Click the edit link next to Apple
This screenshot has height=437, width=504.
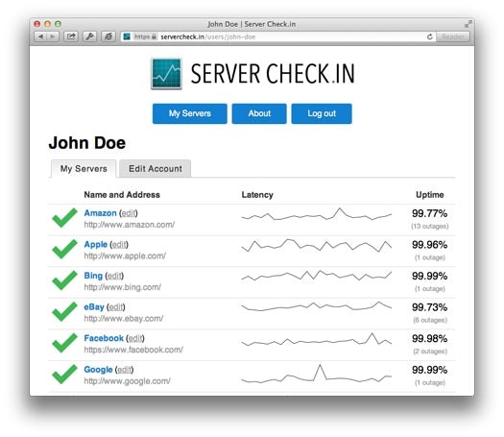click(119, 244)
